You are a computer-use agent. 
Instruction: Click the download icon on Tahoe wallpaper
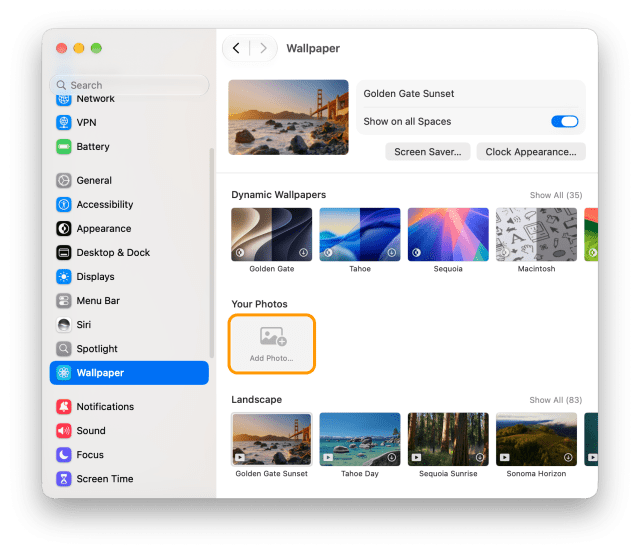[391, 253]
